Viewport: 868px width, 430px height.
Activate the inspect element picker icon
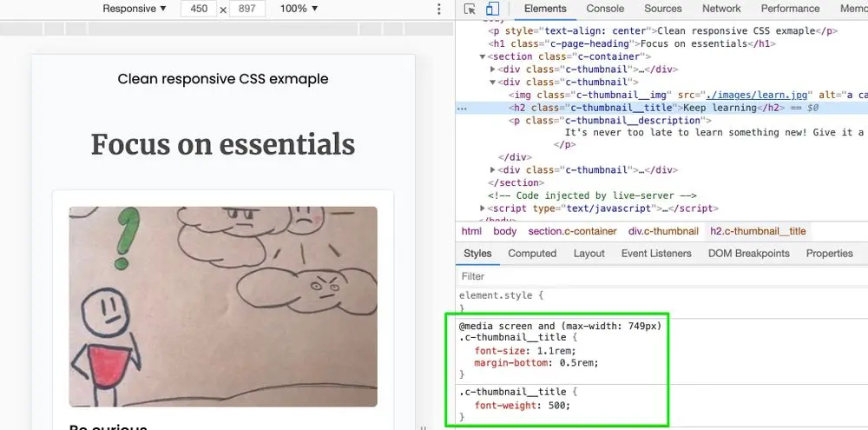(x=470, y=9)
